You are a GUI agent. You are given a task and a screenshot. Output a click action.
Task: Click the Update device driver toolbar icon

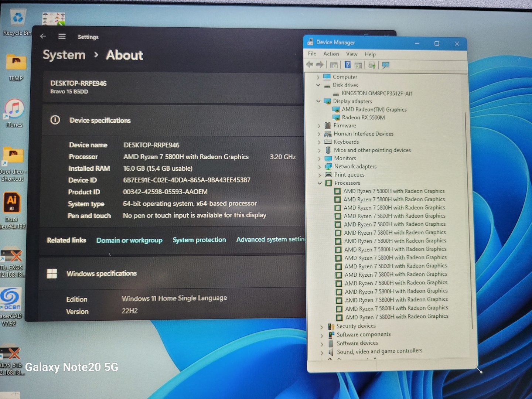372,65
